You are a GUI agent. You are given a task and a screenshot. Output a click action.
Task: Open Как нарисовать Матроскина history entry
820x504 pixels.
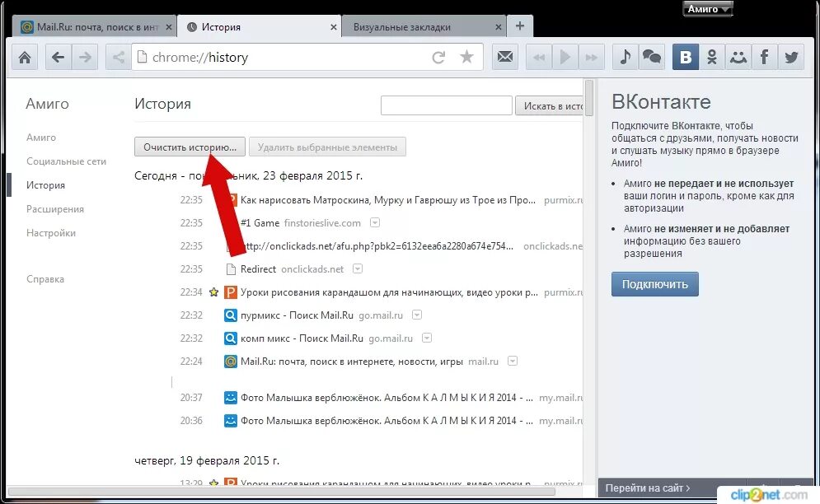pos(388,200)
